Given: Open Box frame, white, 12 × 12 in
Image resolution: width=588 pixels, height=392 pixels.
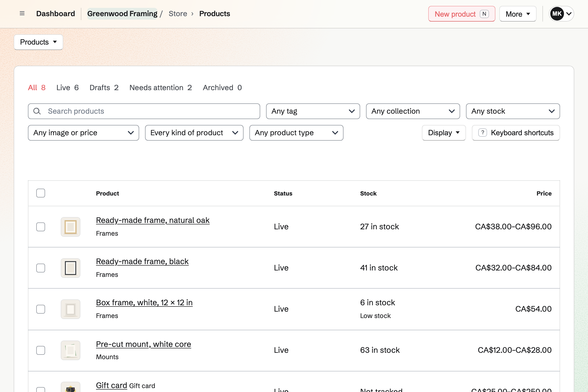Looking at the screenshot, I should 144,303.
